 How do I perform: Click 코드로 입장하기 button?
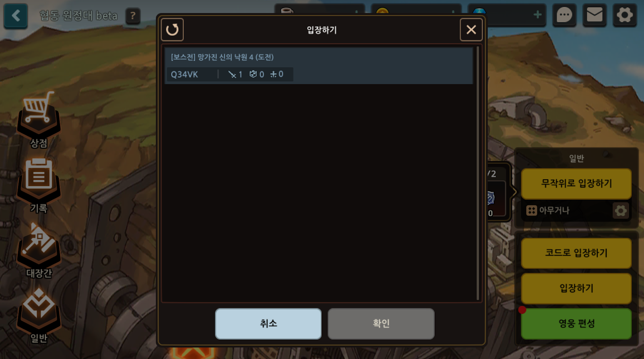click(x=576, y=253)
